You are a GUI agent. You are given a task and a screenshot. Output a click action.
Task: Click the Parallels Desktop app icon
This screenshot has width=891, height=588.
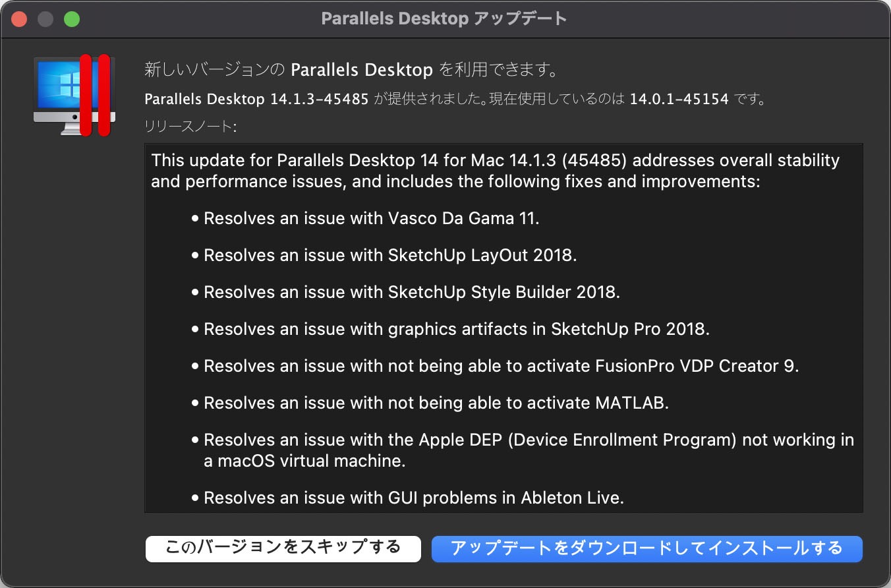[74, 95]
